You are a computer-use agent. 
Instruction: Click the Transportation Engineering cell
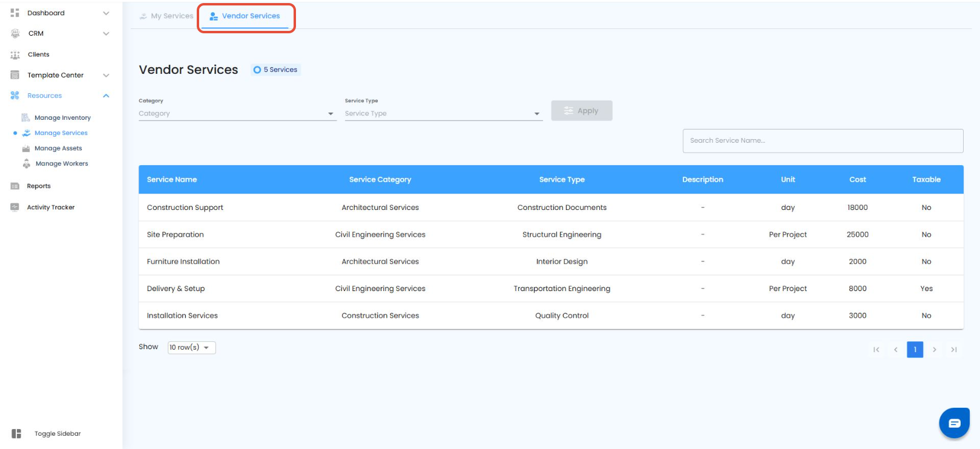pos(562,289)
